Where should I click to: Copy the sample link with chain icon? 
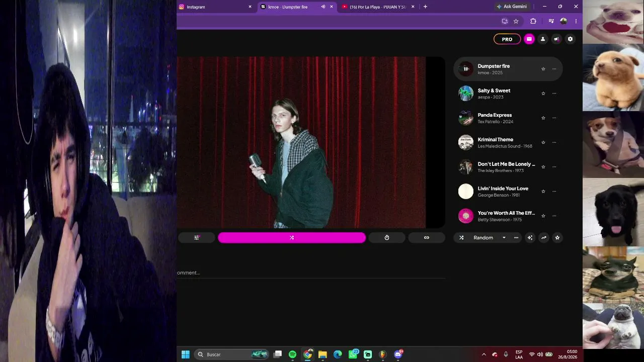coord(427,238)
